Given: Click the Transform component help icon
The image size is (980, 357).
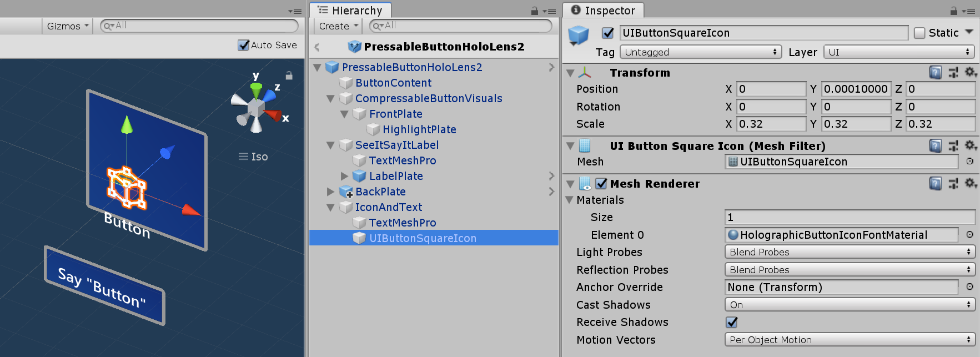Looking at the screenshot, I should (936, 73).
